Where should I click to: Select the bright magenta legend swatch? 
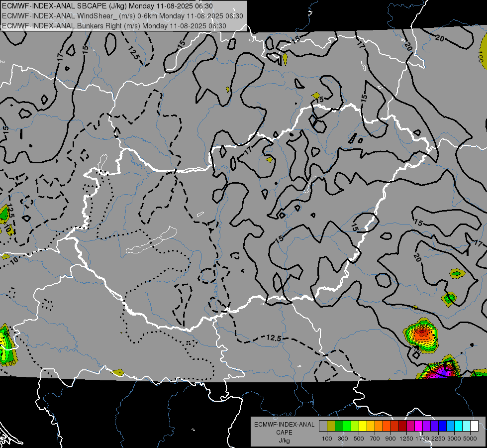pos(418,426)
